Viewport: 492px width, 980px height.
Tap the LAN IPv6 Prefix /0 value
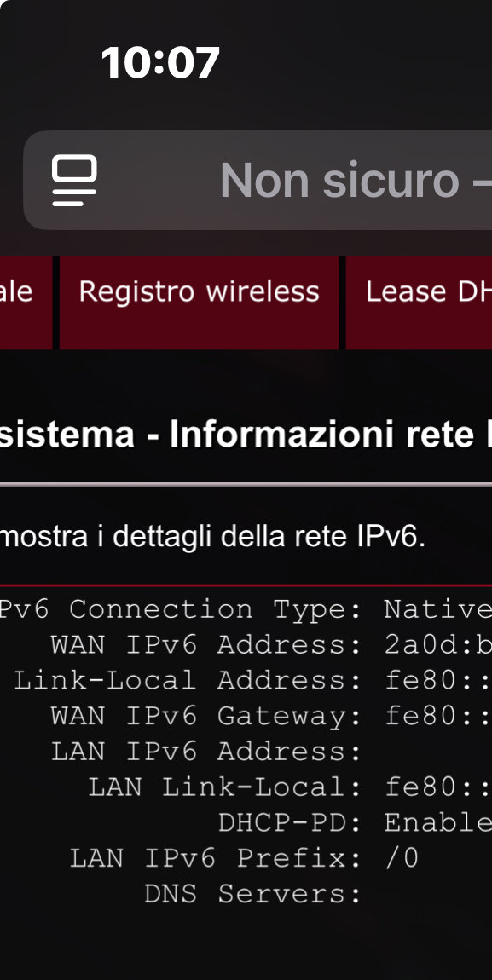tap(402, 858)
